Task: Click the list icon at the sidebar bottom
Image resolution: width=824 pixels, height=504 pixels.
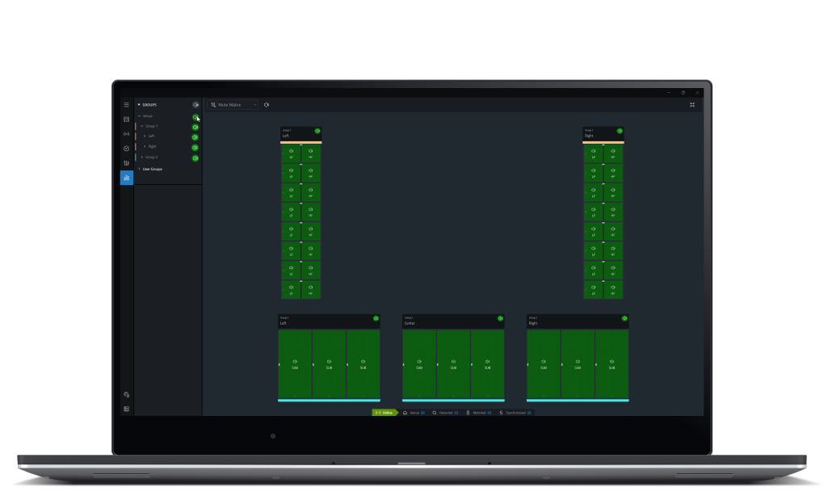Action: click(126, 409)
